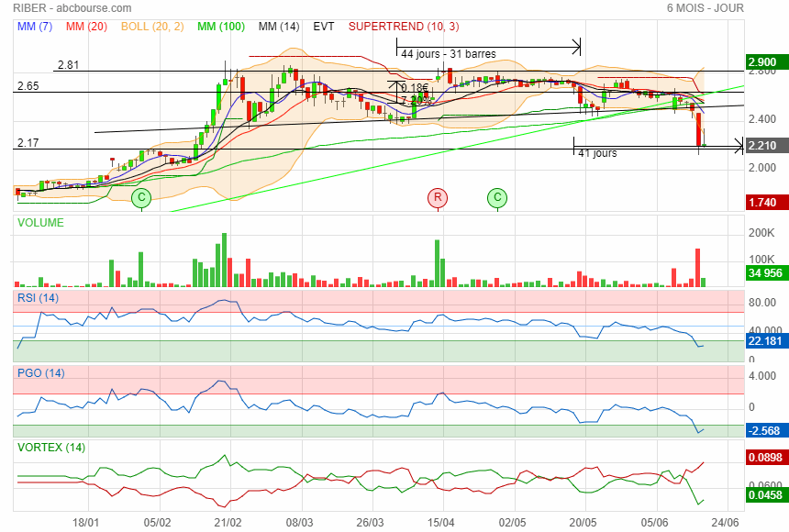The width and height of the screenshot is (789, 532).
Task: Click the 34 956 volume value tag
Action: click(x=766, y=273)
